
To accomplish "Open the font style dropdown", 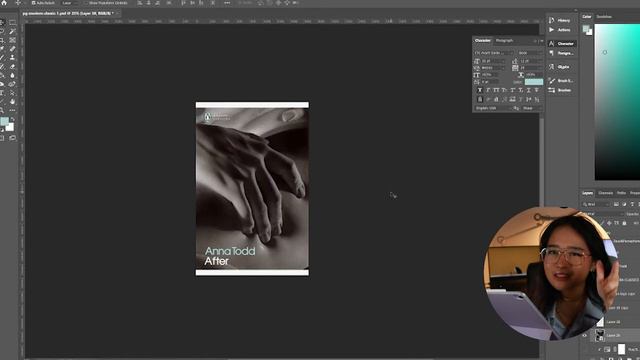I will click(530, 53).
